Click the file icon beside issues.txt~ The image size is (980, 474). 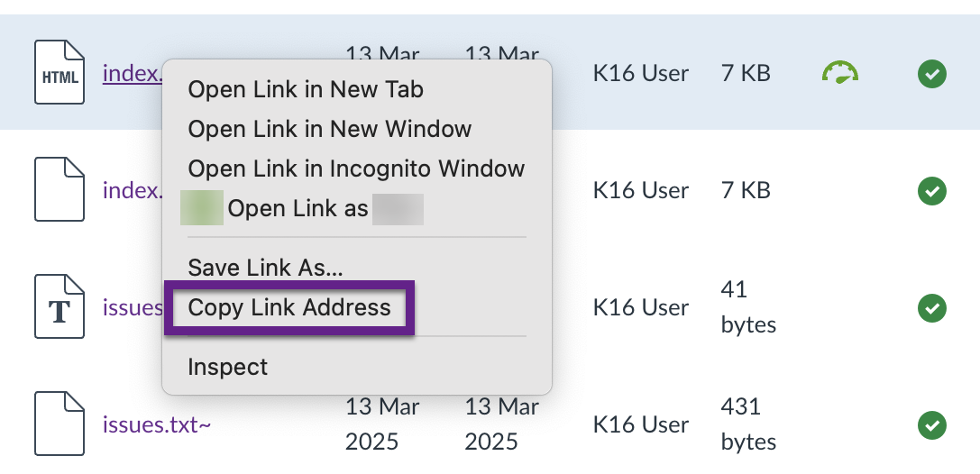tap(59, 424)
